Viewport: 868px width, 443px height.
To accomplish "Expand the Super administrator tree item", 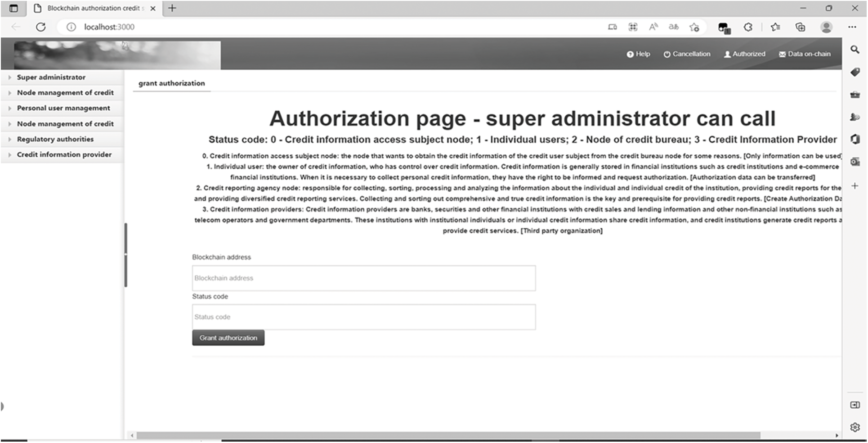I will 51,77.
